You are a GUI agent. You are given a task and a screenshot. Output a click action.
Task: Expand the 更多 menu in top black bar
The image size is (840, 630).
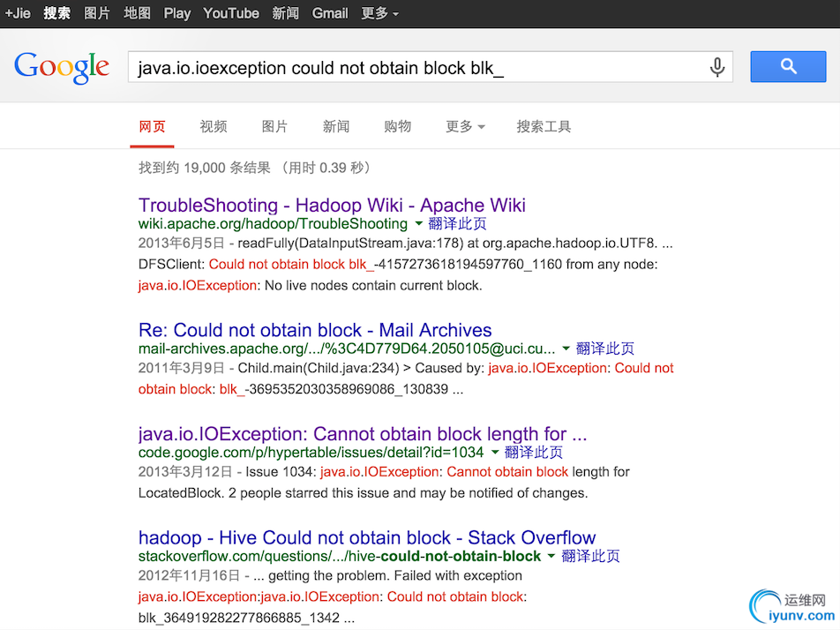point(379,13)
